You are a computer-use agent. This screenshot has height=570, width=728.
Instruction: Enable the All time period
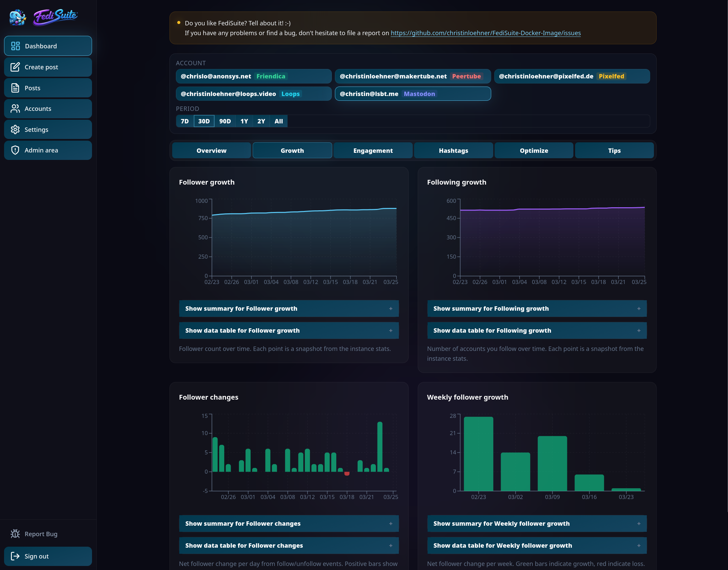pos(278,121)
